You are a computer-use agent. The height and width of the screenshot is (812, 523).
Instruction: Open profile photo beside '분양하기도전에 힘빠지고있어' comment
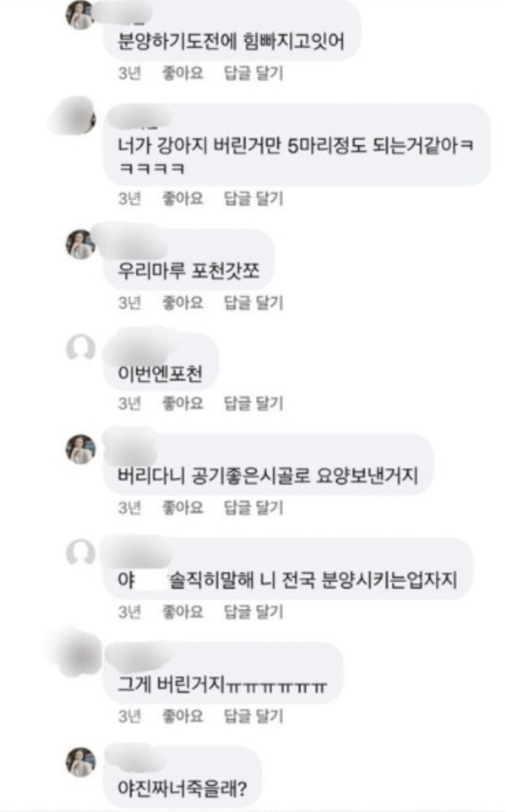pos(80,14)
